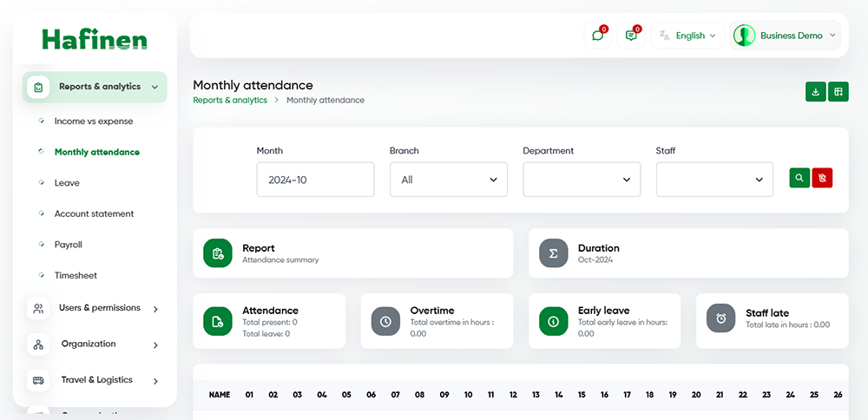Click the translate language icon
This screenshot has width=868, height=420.
664,36
